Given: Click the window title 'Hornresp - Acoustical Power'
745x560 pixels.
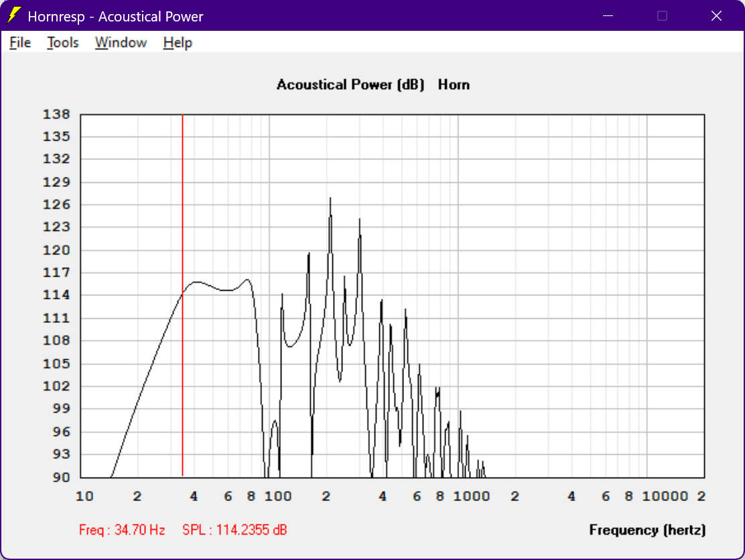Looking at the screenshot, I should point(115,17).
